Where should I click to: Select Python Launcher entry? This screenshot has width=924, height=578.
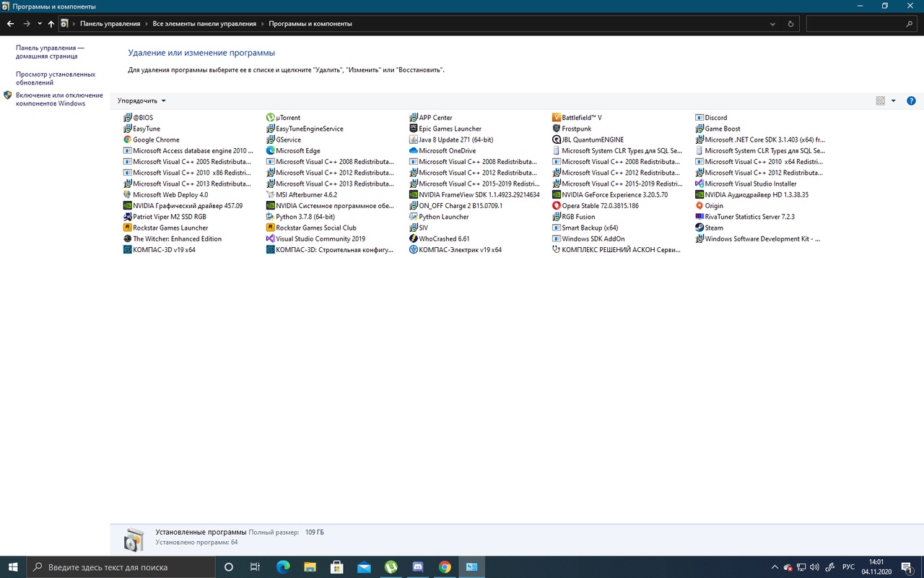tap(439, 217)
